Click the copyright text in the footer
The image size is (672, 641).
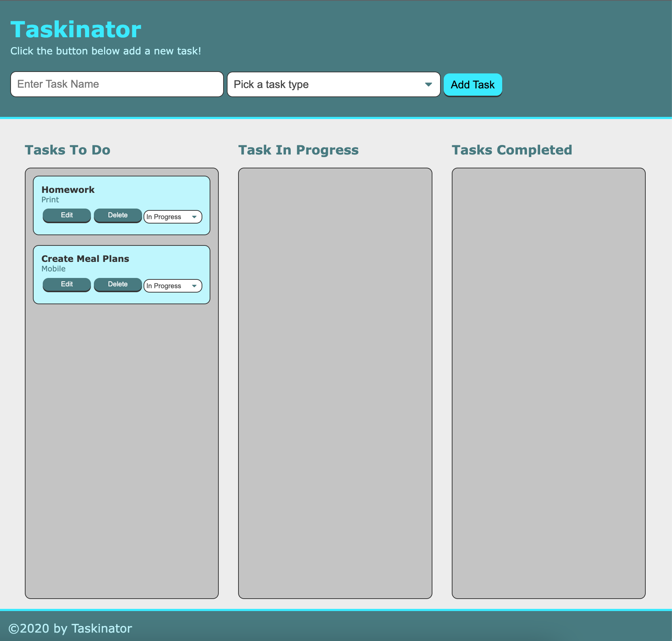click(71, 628)
